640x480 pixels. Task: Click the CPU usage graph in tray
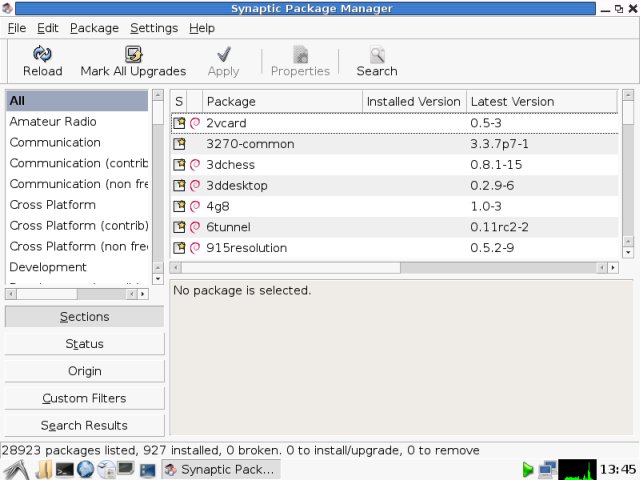point(577,470)
